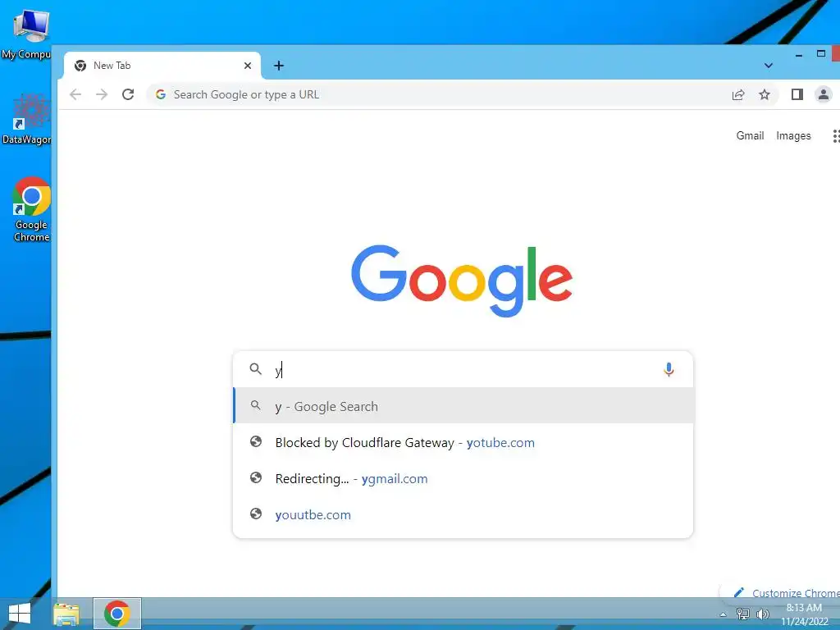Click the browser forward arrow
Screen dimensions: 840x630
[x=101, y=95]
